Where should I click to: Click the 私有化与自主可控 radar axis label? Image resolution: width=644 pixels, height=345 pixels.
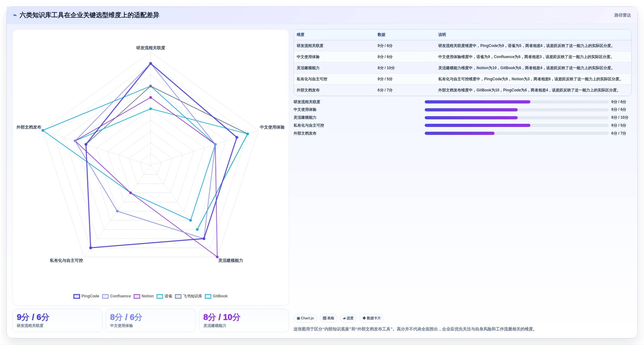[66, 261]
